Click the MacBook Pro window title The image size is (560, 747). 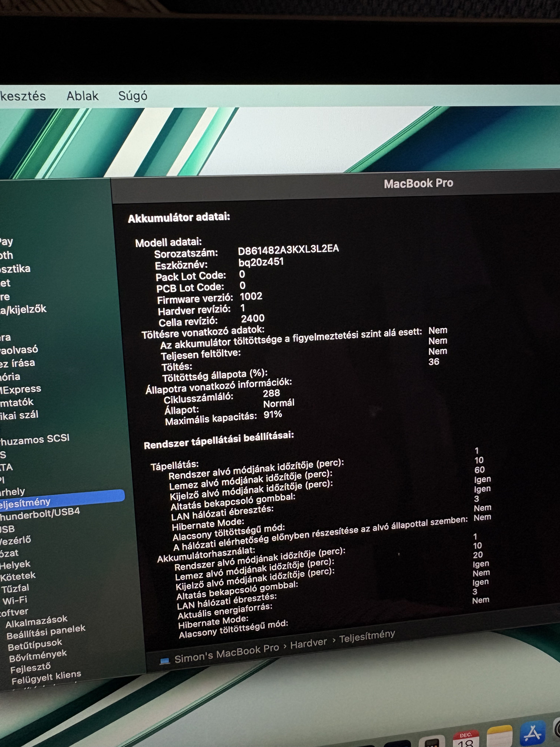tap(418, 183)
